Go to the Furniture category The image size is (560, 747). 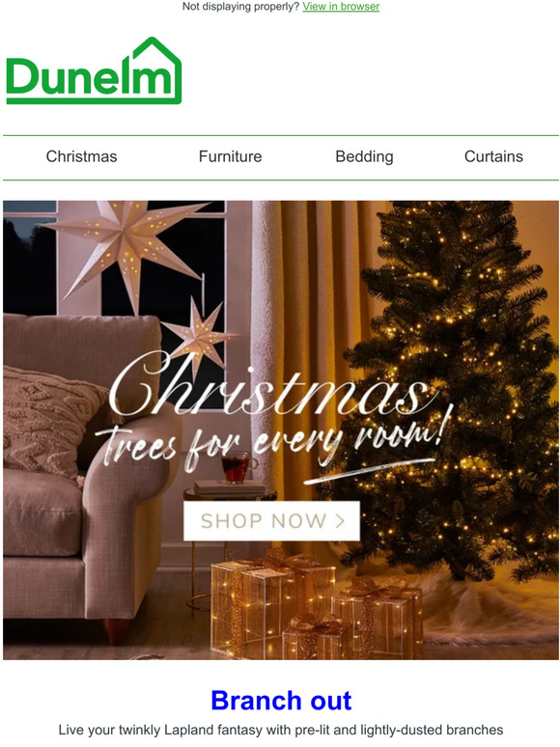tap(230, 156)
